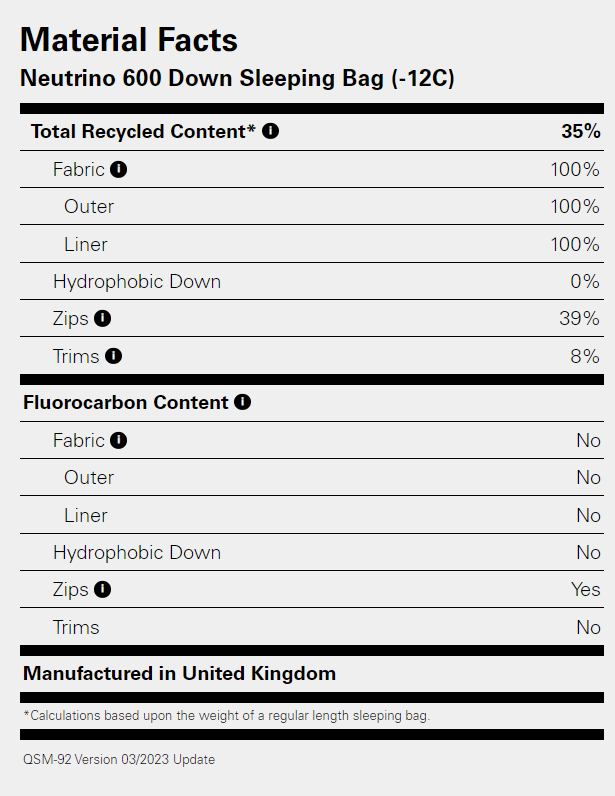The image size is (615, 796).
Task: Click info icon next to Fluorocarbon Content
Action: (x=242, y=402)
